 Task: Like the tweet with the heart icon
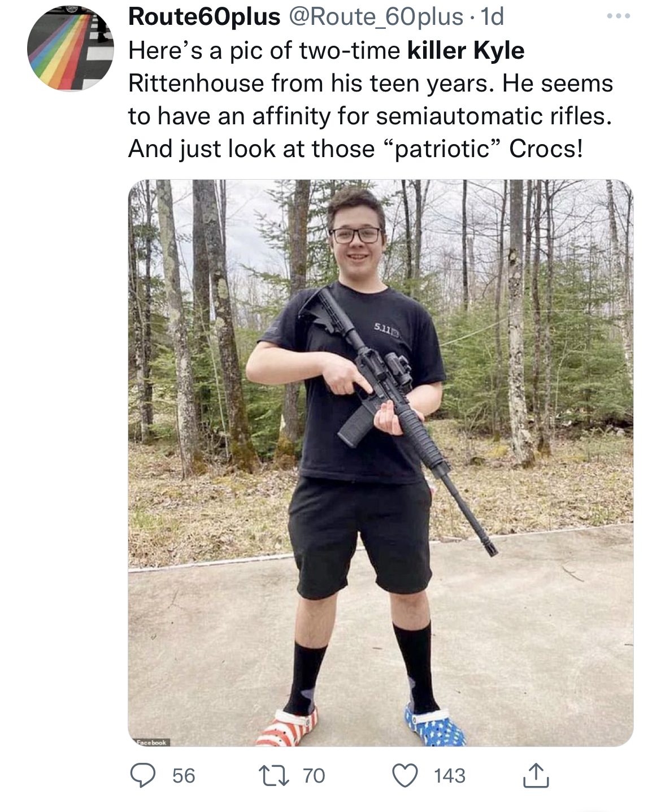pos(405,775)
